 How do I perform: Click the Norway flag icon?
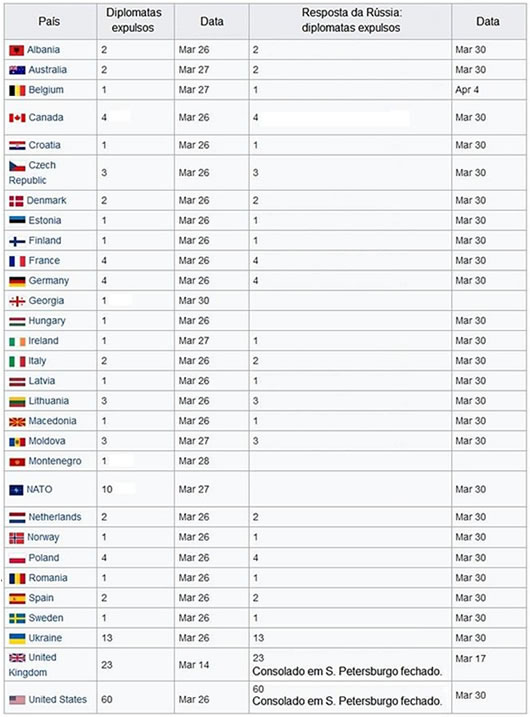tap(16, 538)
